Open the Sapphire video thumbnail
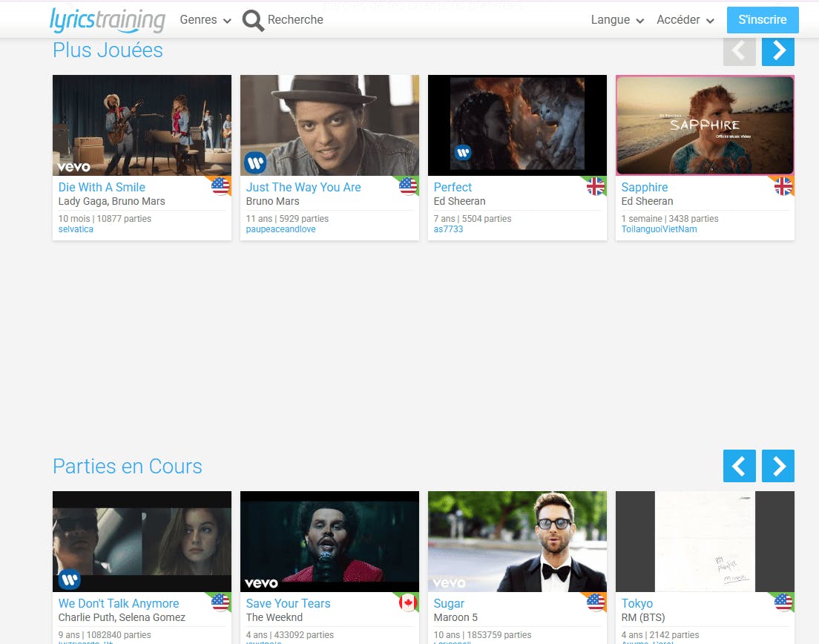Image resolution: width=819 pixels, height=644 pixels. click(x=705, y=125)
